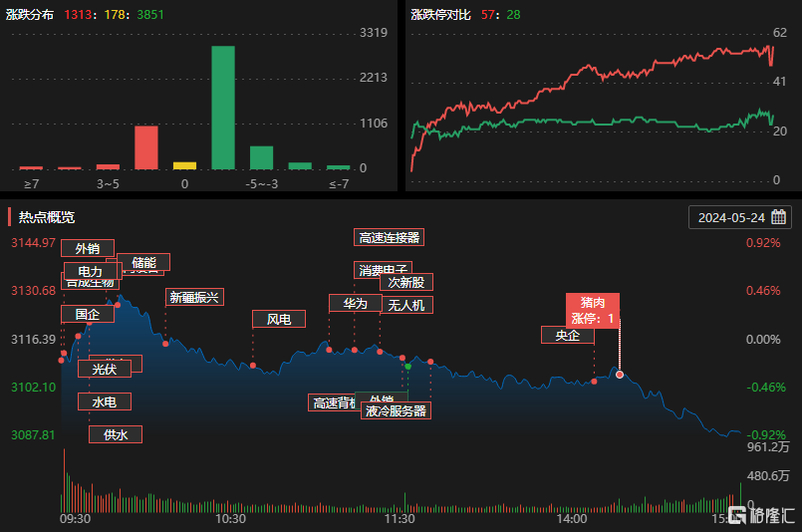Select the 风电 hotspot label
802x532 pixels.
coord(279,319)
